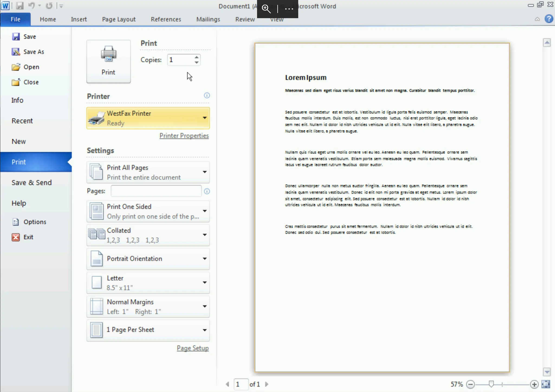Click the Pages input field
This screenshot has width=555, height=392.
(x=155, y=191)
